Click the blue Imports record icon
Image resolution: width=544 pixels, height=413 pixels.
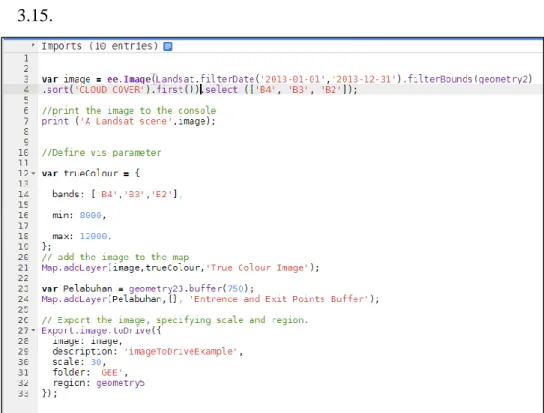tap(168, 46)
